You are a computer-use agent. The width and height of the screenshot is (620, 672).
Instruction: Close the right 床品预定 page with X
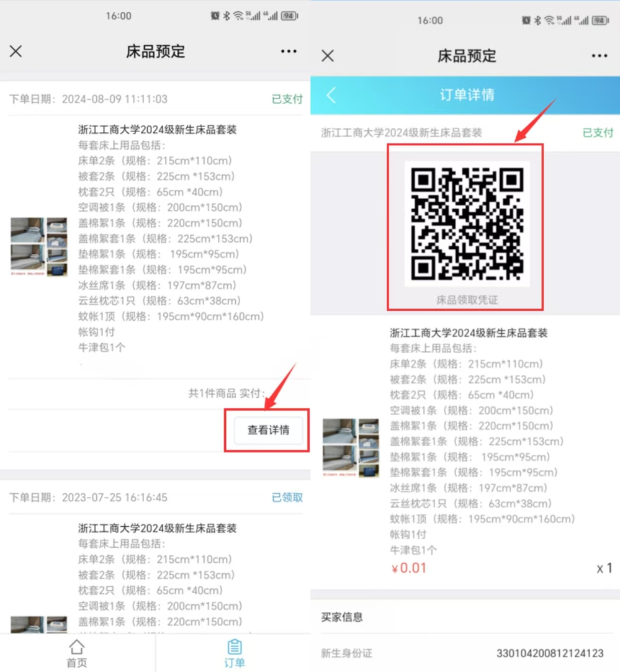click(328, 56)
